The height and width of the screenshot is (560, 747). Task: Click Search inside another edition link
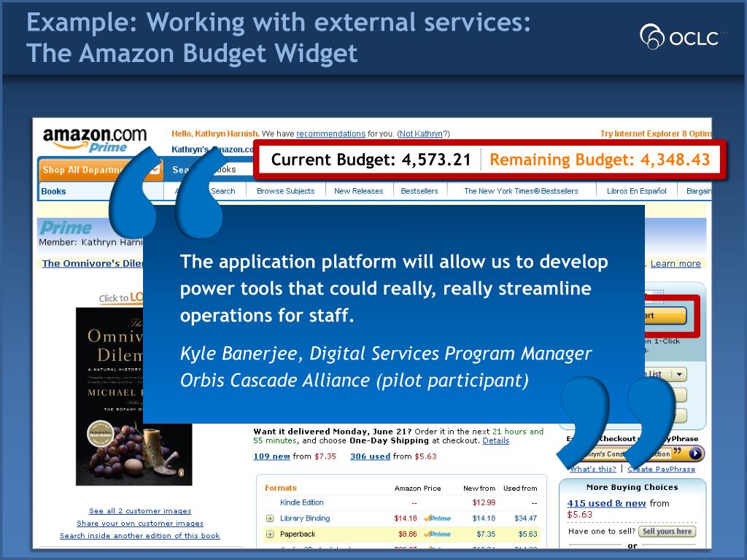[139, 536]
